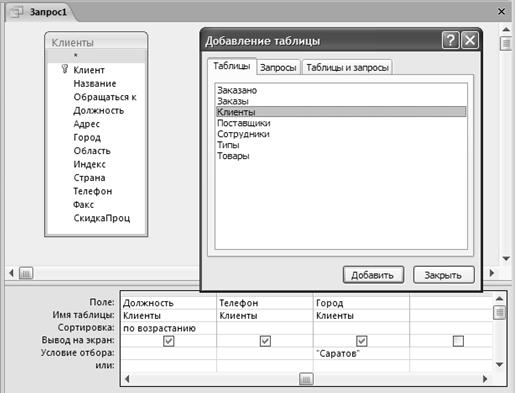Click the key icon beside Клиент field
The image size is (515, 393).
(x=65, y=69)
